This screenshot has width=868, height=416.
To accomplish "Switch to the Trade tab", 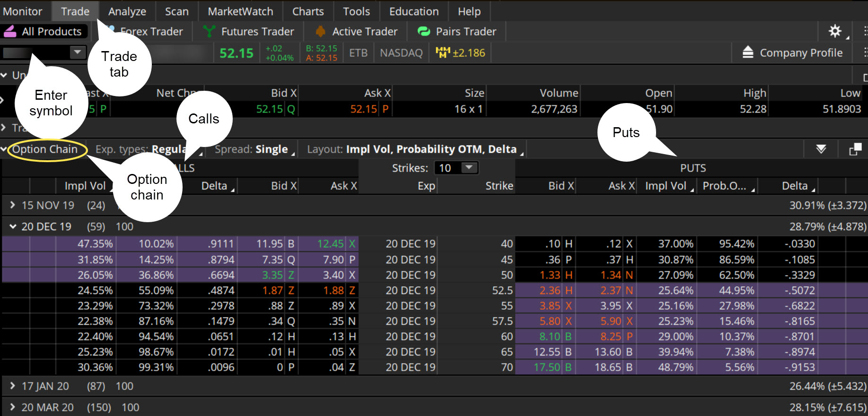I will 75,11.
